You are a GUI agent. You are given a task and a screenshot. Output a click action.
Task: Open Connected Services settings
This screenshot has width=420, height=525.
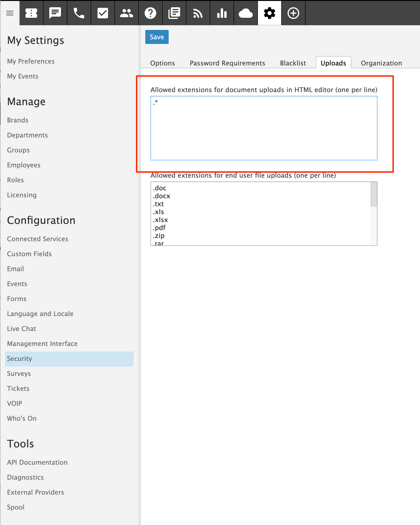tap(37, 239)
